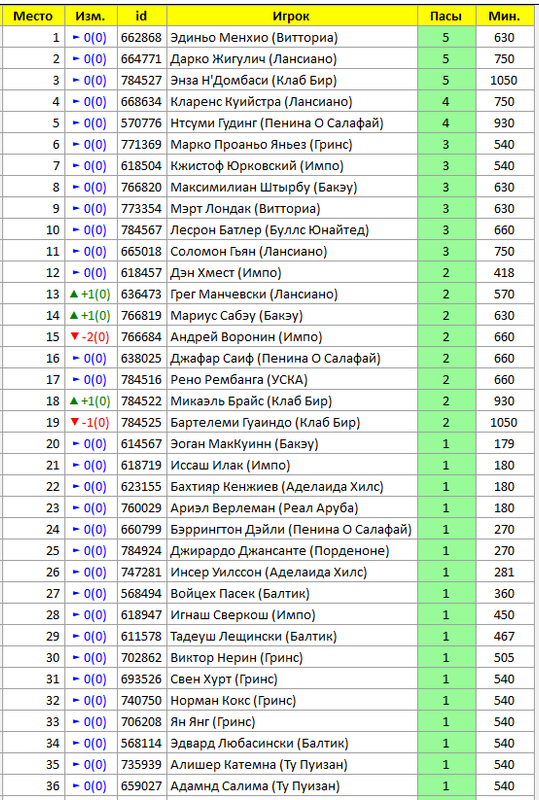Select player Виктор Нерин (Гринс)
The image size is (539, 800).
[236, 658]
